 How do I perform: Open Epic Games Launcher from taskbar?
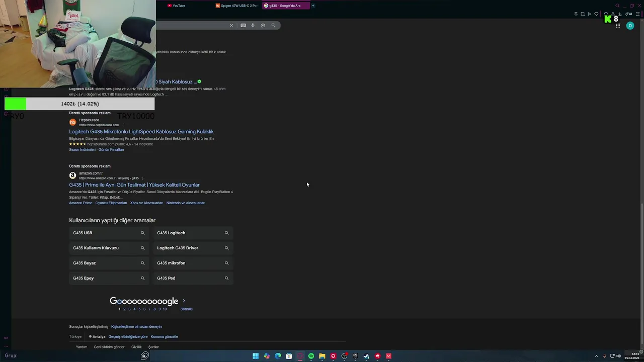pyautogui.click(x=355, y=356)
